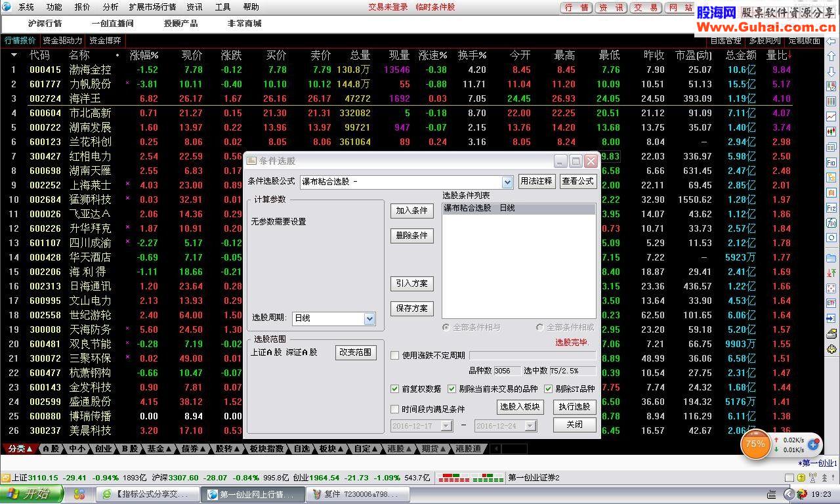Viewport: 840px width, 504px height.
Task: Open the 功能 menu
Action: [54, 7]
